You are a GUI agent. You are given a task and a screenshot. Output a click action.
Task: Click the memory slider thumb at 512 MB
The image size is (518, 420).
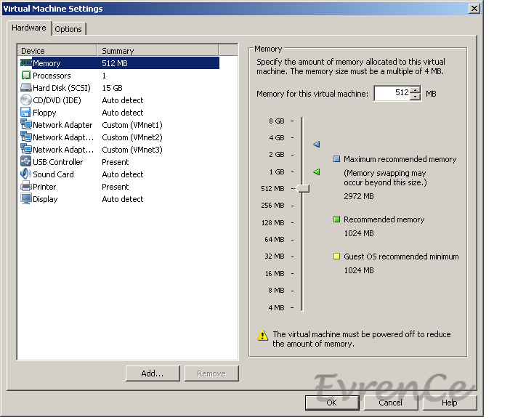(x=303, y=188)
